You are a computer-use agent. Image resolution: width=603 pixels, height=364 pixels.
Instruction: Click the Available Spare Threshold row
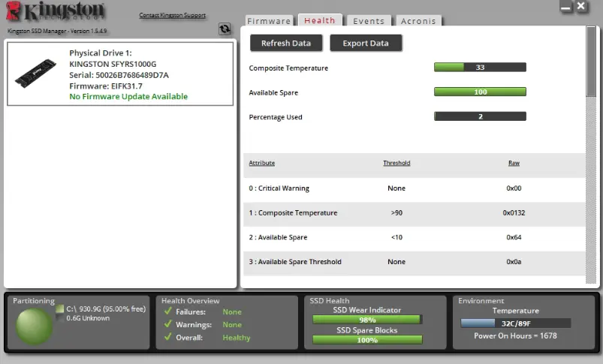tap(415, 262)
